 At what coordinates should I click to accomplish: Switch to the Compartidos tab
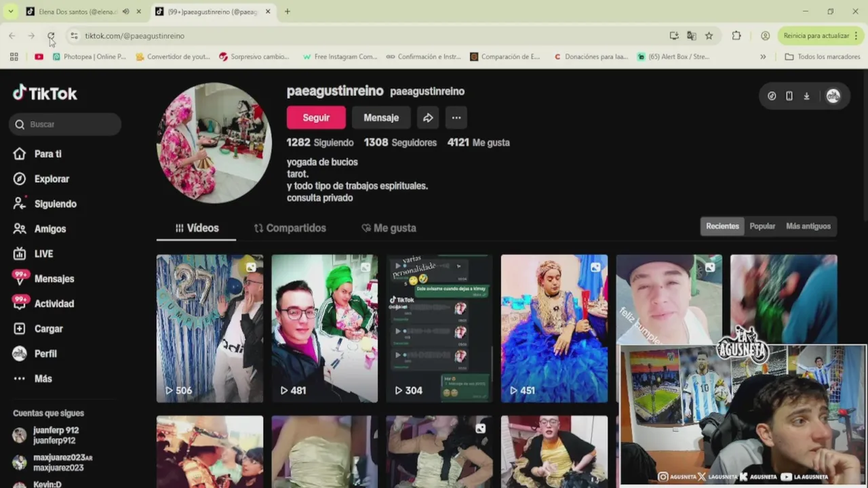point(290,228)
